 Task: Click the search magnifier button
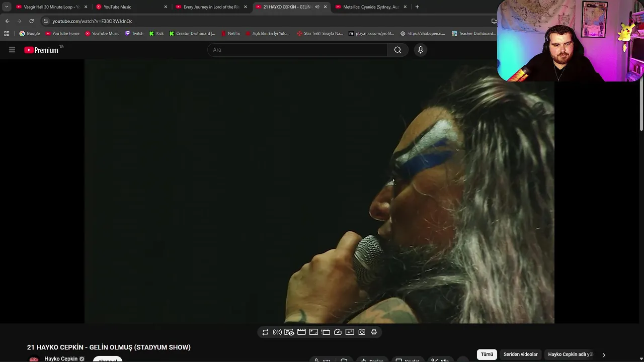397,50
